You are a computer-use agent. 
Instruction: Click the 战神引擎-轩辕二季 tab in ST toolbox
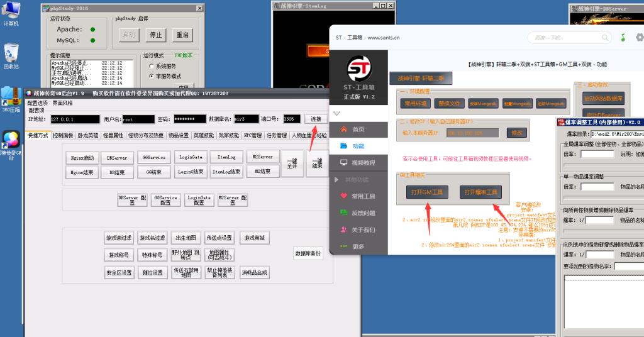coord(421,79)
